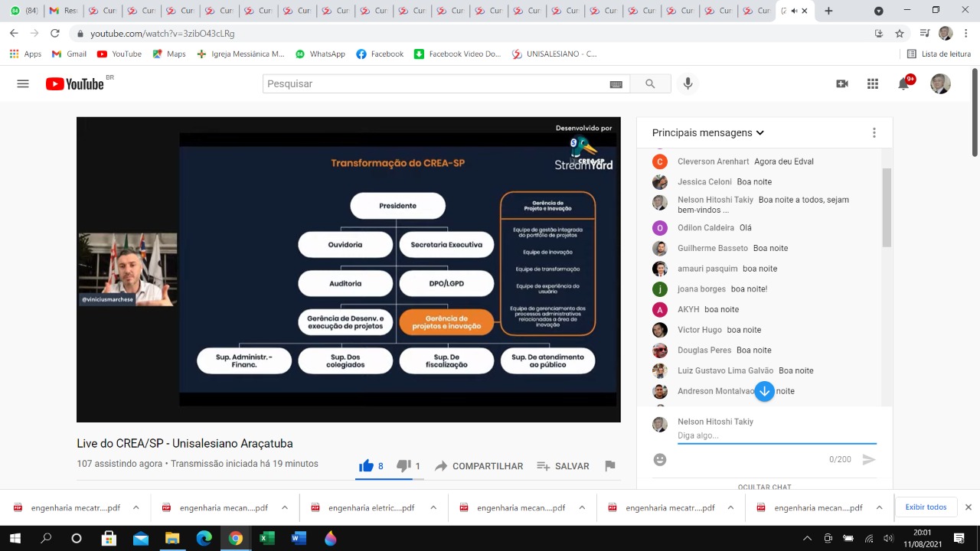980x551 pixels.
Task: Show all downloads with Exibir todos
Action: pos(926,507)
